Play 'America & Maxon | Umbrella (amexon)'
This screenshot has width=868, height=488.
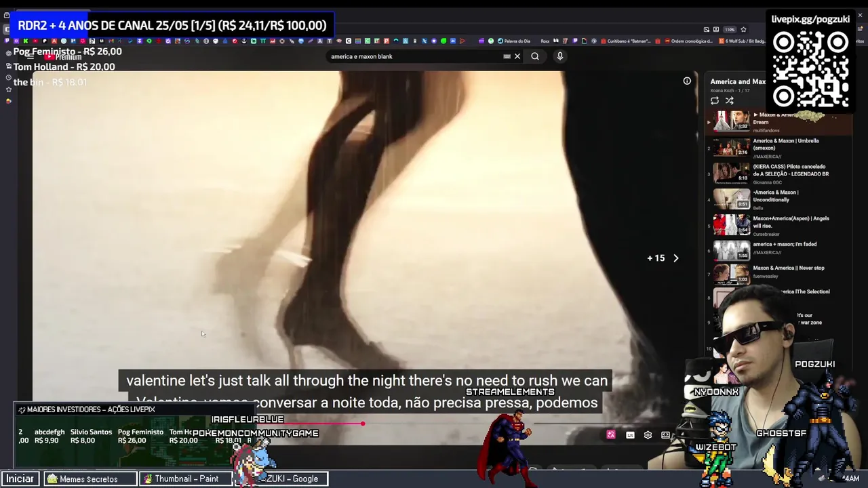786,144
